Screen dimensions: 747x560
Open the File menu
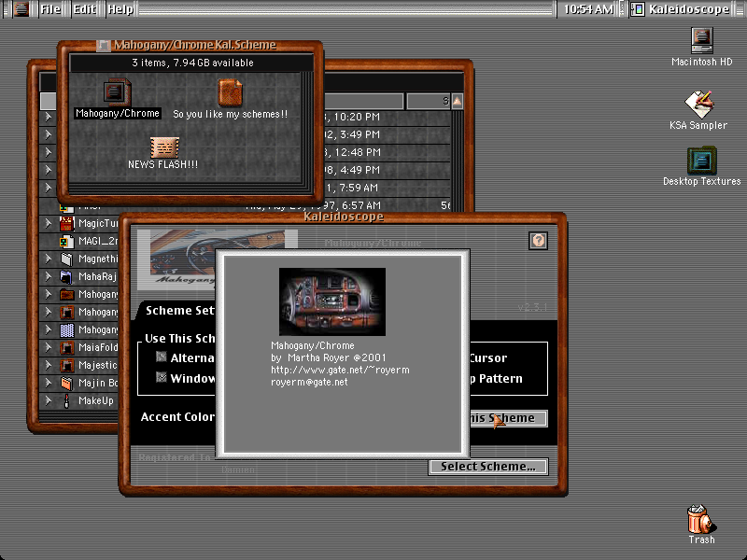point(50,9)
